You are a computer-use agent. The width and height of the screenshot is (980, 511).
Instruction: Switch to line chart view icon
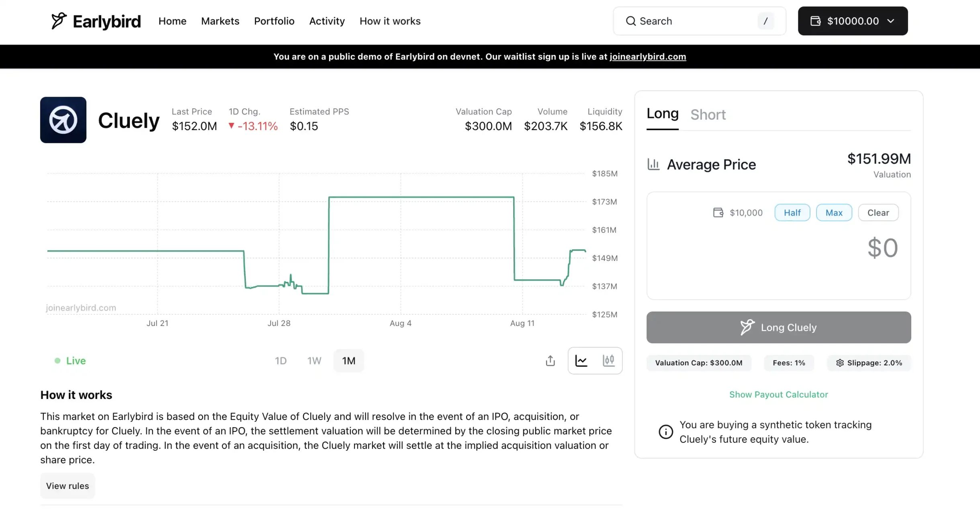[581, 360]
